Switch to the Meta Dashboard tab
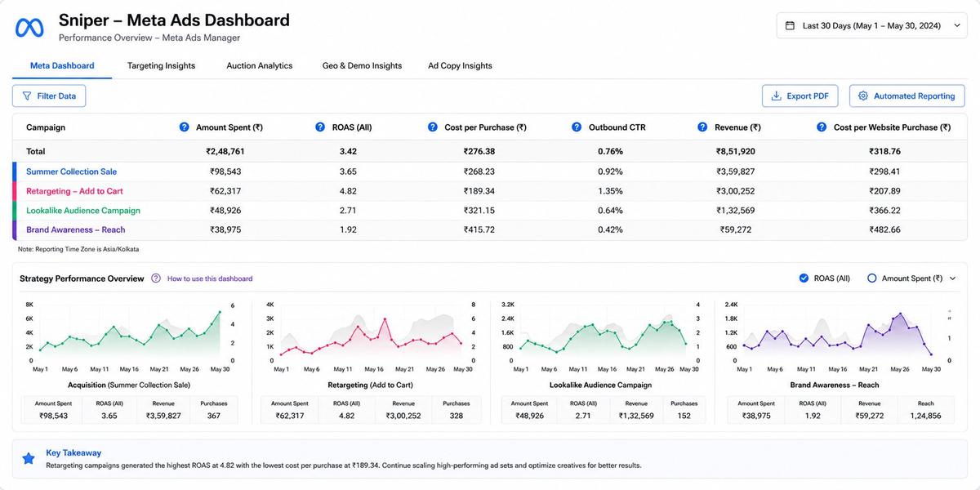The image size is (980, 490). (62, 65)
